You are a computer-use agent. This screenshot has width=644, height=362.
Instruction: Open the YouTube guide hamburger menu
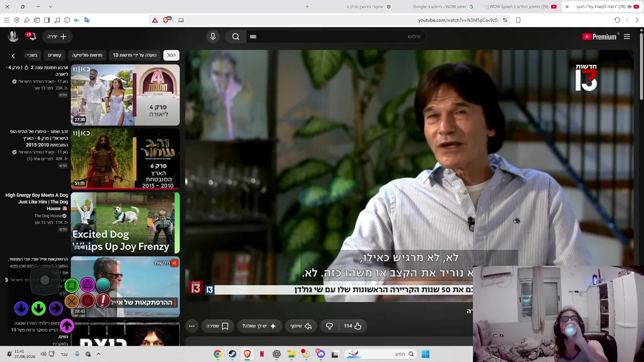click(627, 37)
